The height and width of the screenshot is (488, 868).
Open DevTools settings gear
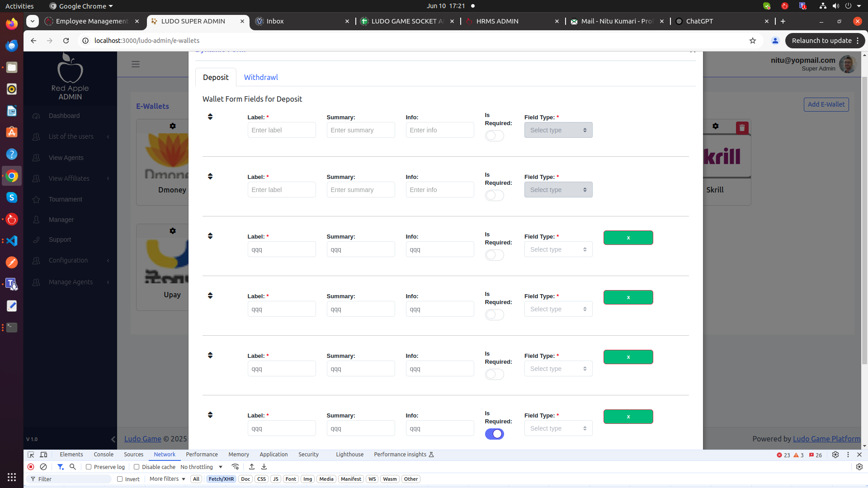pos(835,455)
